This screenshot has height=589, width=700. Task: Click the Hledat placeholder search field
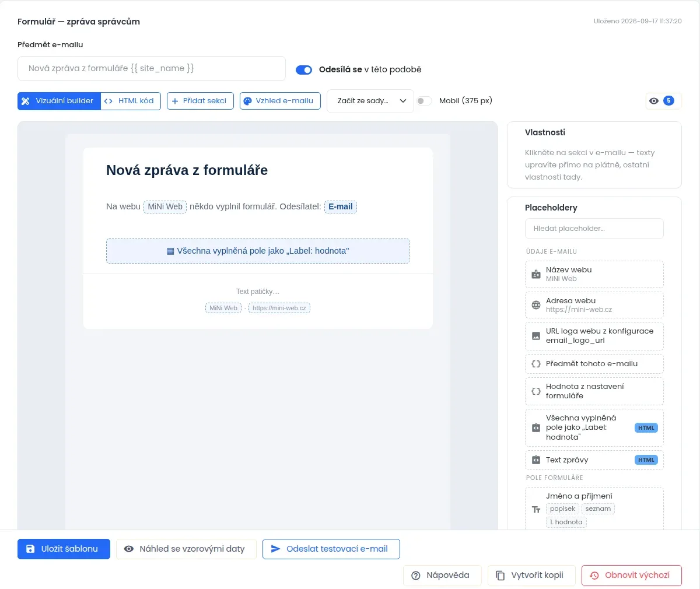[x=594, y=229]
